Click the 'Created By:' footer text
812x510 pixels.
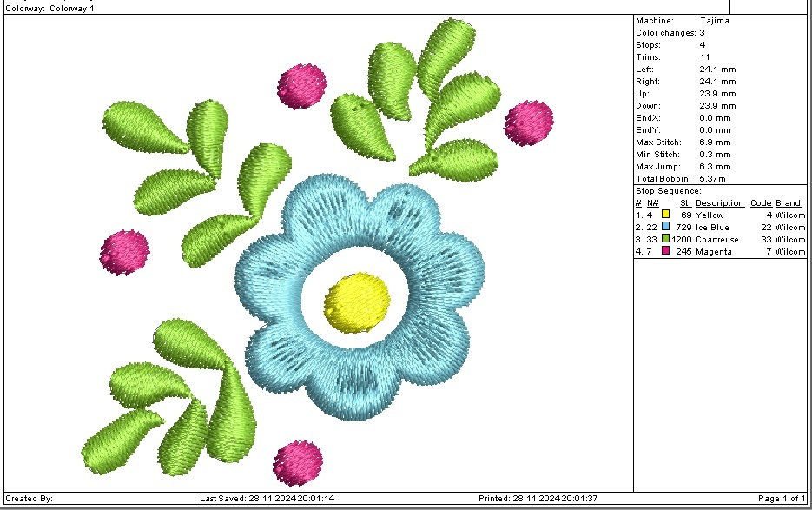tap(29, 499)
